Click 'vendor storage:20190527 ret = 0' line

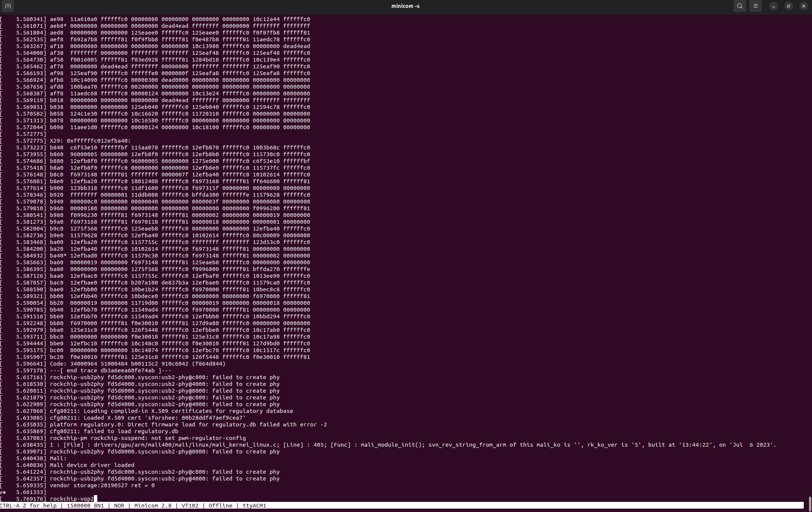point(102,485)
